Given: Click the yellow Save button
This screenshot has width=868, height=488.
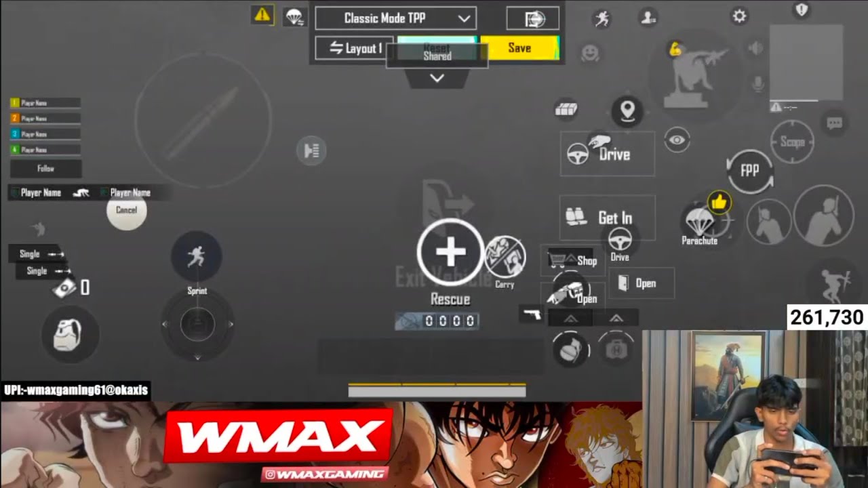Looking at the screenshot, I should coord(519,48).
